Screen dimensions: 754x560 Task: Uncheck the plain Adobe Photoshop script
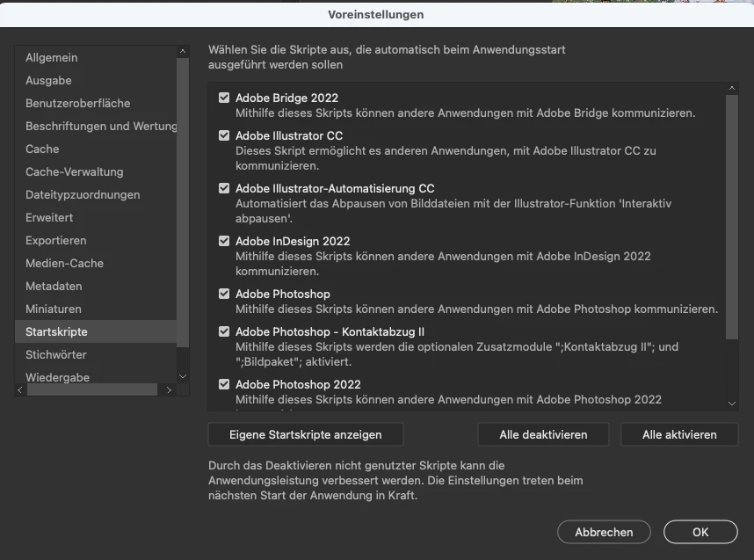point(224,294)
